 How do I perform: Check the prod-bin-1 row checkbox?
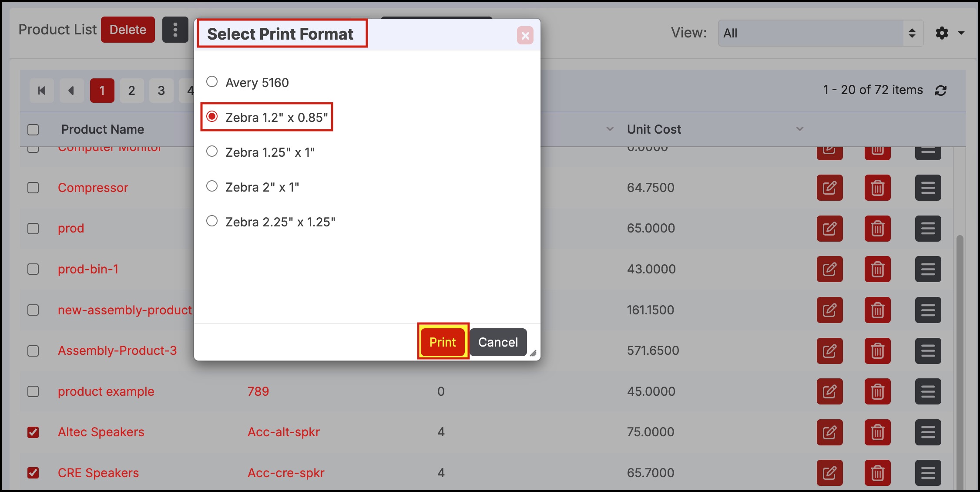pyautogui.click(x=33, y=269)
